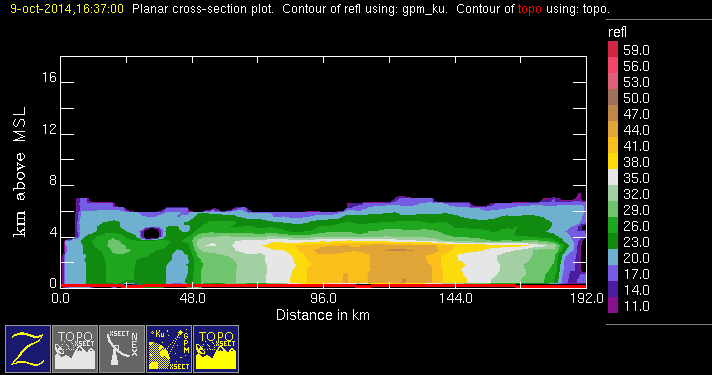Pick the 59.0 red color swatch
The width and height of the screenshot is (712, 375).
[613, 49]
